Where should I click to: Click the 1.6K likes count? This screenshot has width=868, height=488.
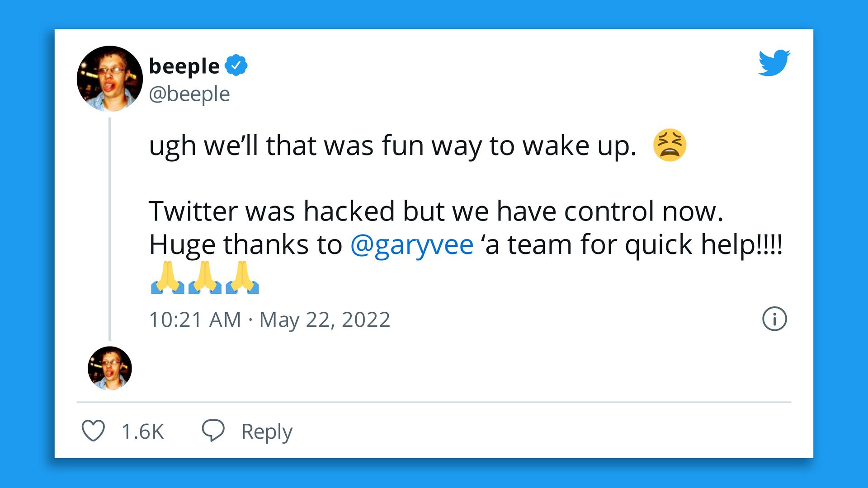click(x=143, y=432)
